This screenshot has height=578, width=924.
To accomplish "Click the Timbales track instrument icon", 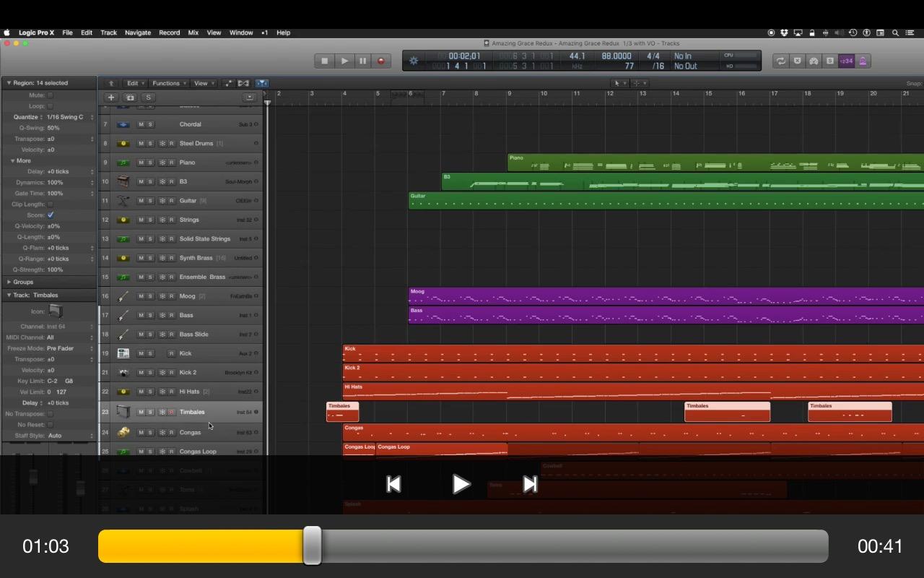I will click(x=123, y=412).
